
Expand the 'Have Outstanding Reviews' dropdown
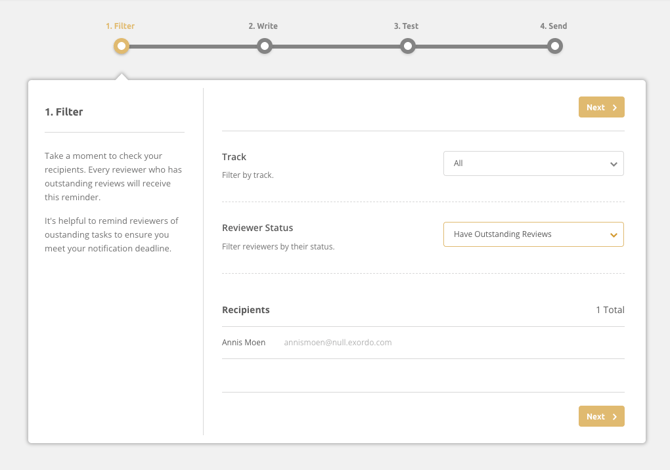(x=532, y=234)
